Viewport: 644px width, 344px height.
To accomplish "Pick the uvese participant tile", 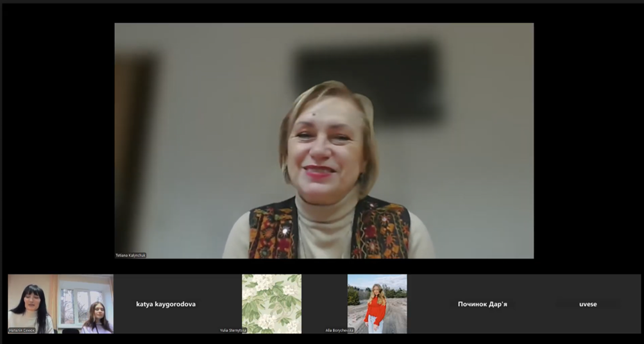I will click(x=588, y=304).
